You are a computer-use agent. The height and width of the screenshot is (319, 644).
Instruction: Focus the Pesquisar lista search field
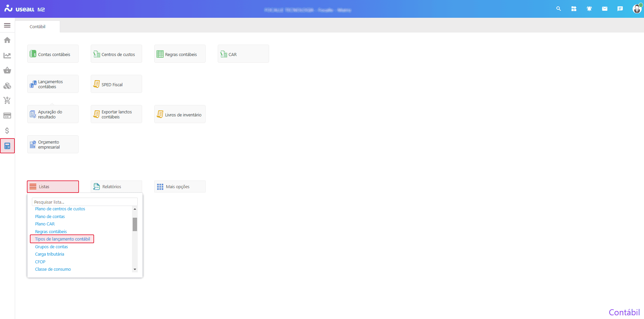(85, 202)
